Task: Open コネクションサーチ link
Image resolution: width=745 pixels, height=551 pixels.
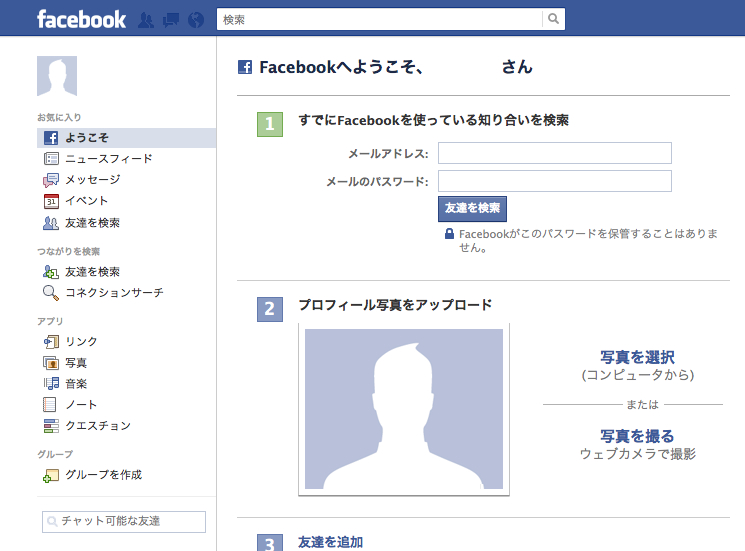Action: 114,293
